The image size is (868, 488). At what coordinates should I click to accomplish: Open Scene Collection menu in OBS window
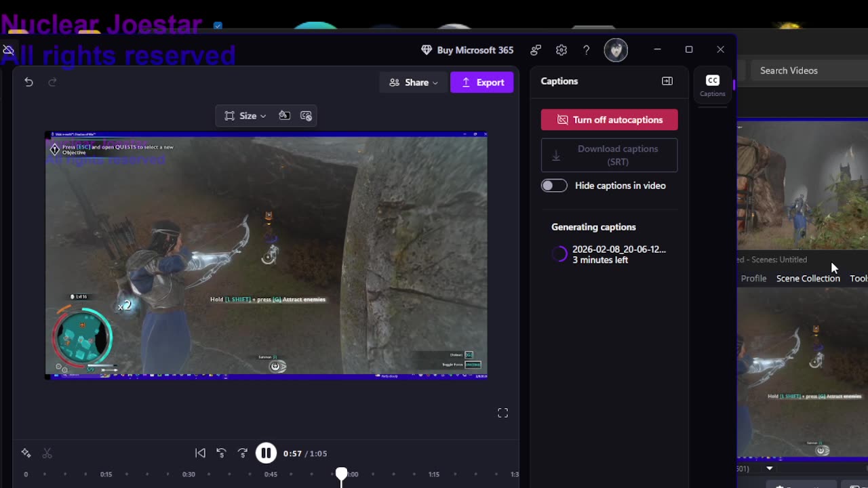coord(808,279)
